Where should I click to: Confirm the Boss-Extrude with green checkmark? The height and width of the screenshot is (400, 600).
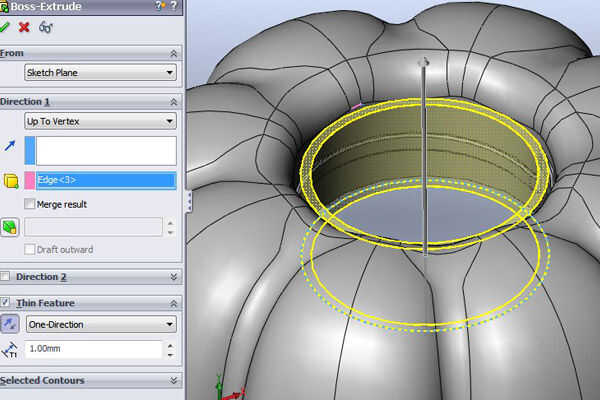tap(4, 27)
